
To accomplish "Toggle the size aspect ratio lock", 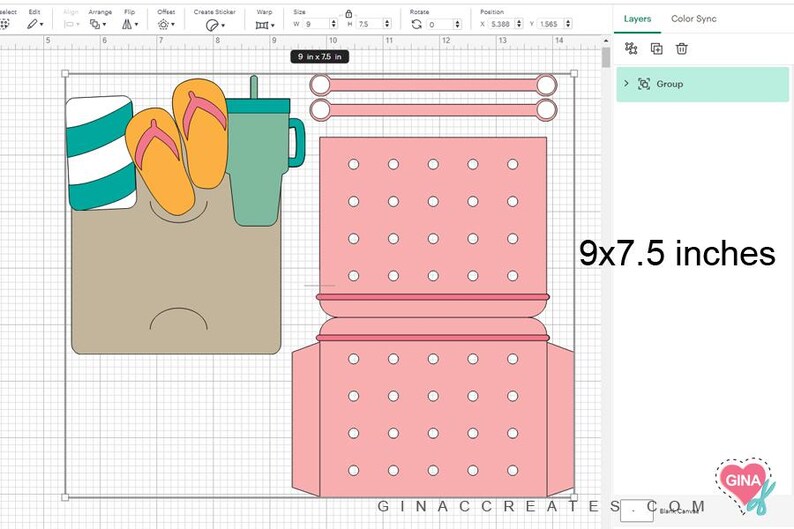I will point(348,13).
